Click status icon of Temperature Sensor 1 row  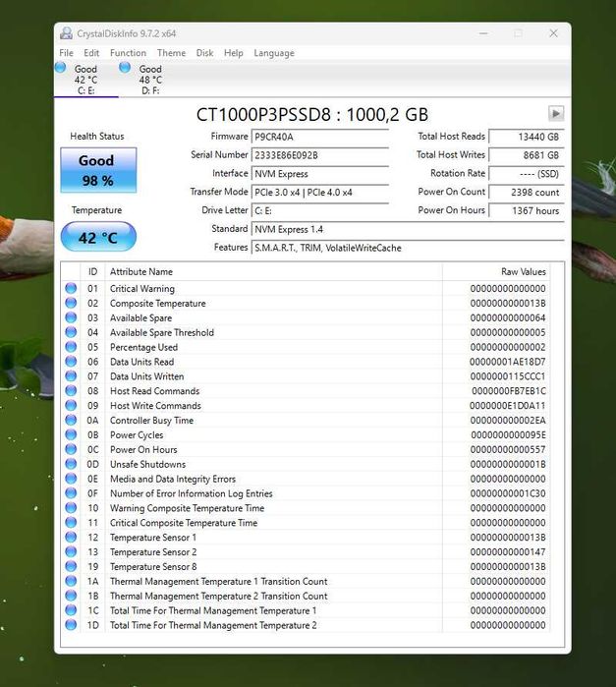tap(71, 538)
